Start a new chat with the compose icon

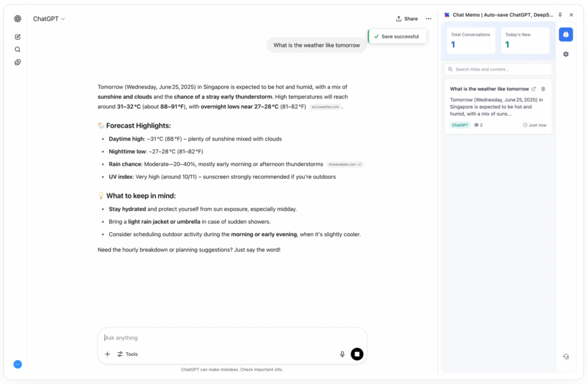click(18, 37)
